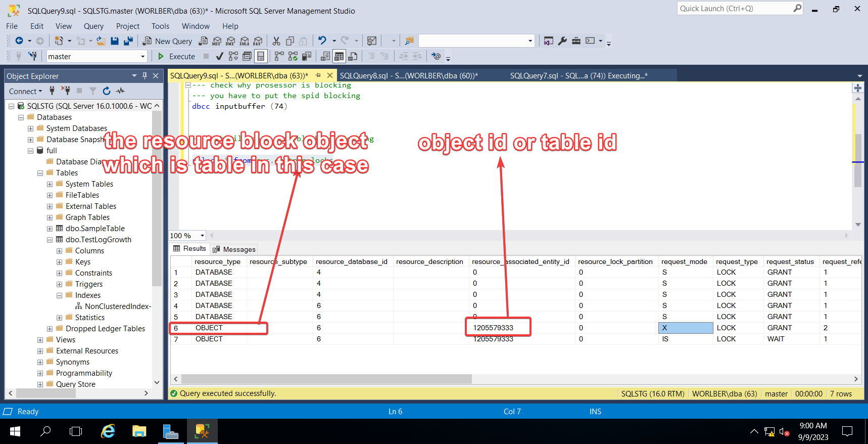Collapse the dbo.TestLogGrowth node

click(x=50, y=240)
